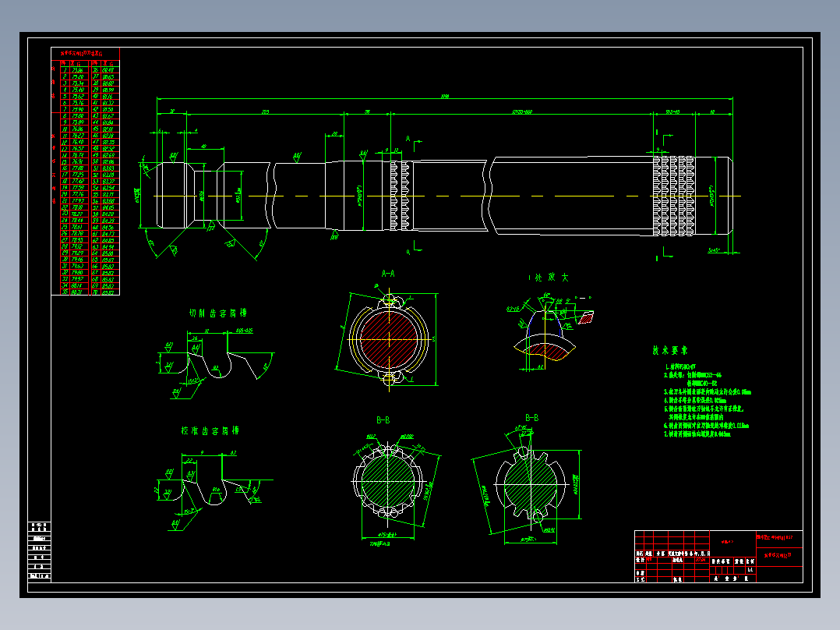Select the red-hatched A-A cross-section
The image size is (840, 630).
[x=389, y=339]
